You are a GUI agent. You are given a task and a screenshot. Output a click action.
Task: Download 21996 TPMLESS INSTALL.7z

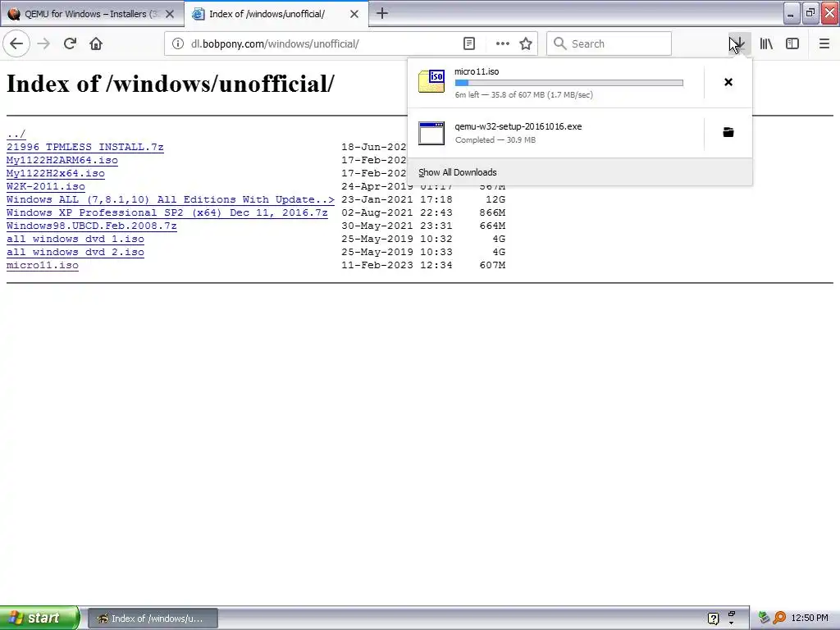[85, 147]
